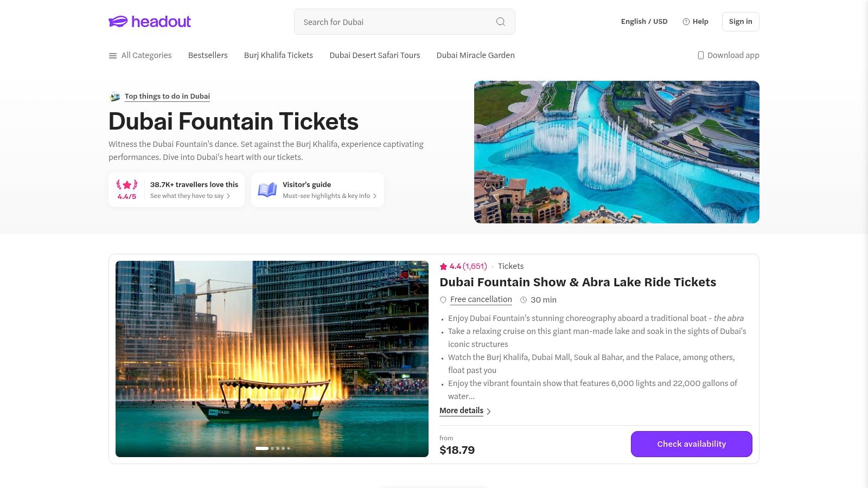Open See what they have to say
This screenshot has height=488, width=868.
pos(190,196)
